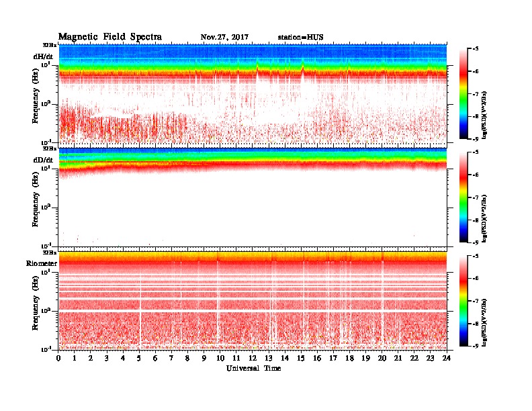Image resolution: width=532 pixels, height=411 pixels.
Task: Click the 10^0 frequency tick of Riometer panel
Action: coord(46,311)
